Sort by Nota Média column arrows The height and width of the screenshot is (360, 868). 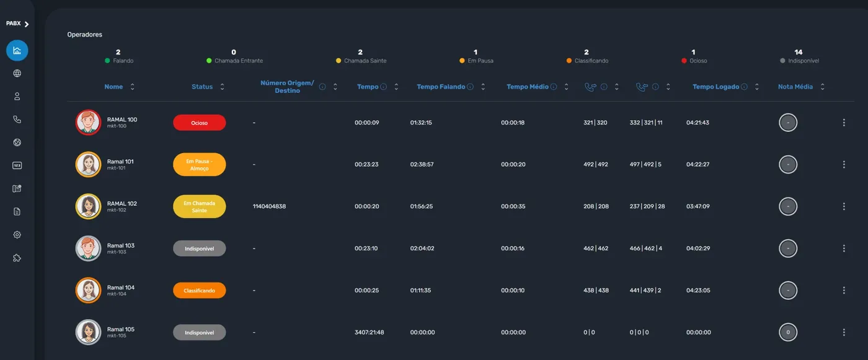(x=823, y=87)
